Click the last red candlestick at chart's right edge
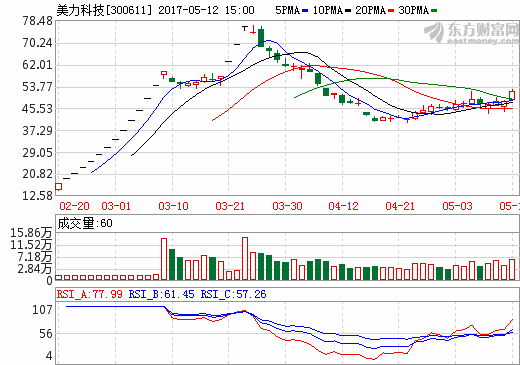The width and height of the screenshot is (520, 365). click(512, 95)
